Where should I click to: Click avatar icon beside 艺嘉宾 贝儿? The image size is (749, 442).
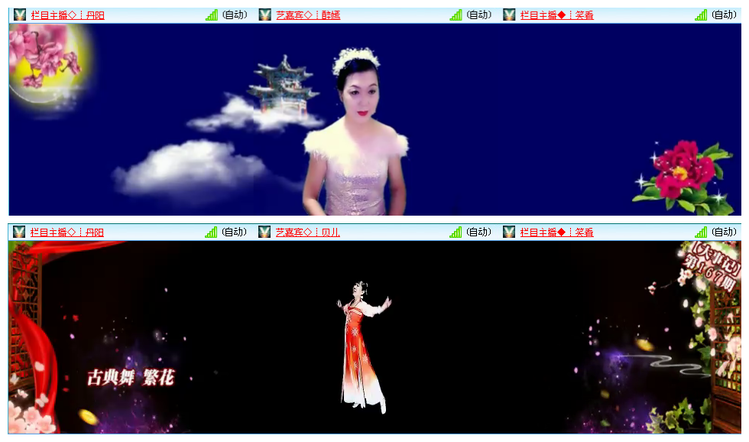click(x=264, y=232)
